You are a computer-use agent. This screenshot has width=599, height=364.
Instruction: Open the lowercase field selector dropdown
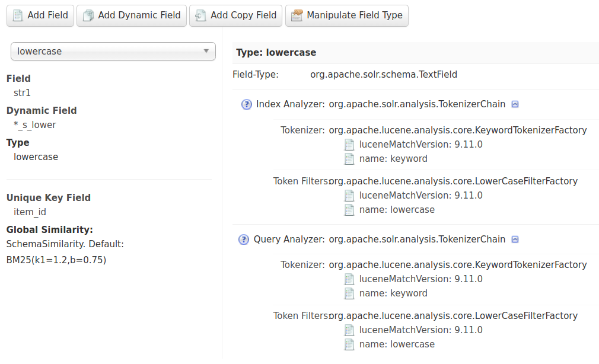point(113,52)
